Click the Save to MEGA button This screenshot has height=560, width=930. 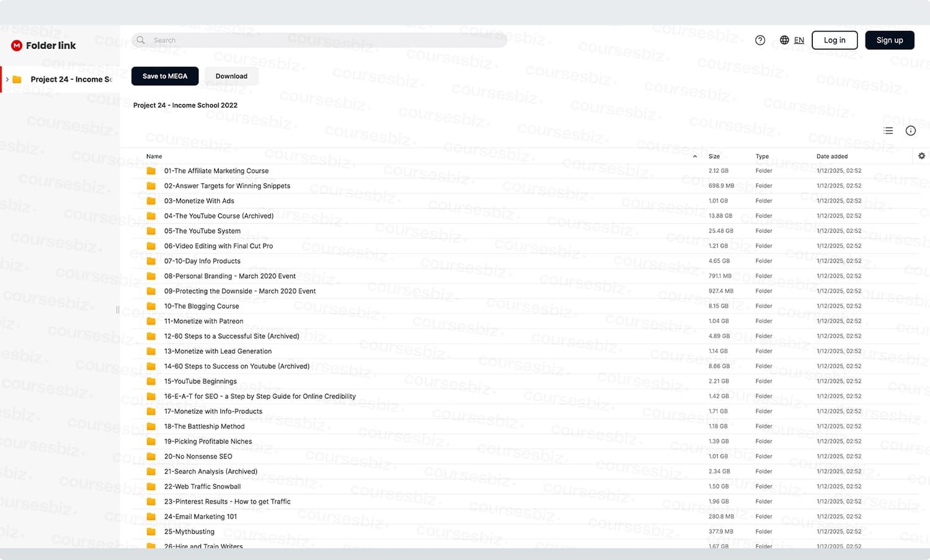165,76
